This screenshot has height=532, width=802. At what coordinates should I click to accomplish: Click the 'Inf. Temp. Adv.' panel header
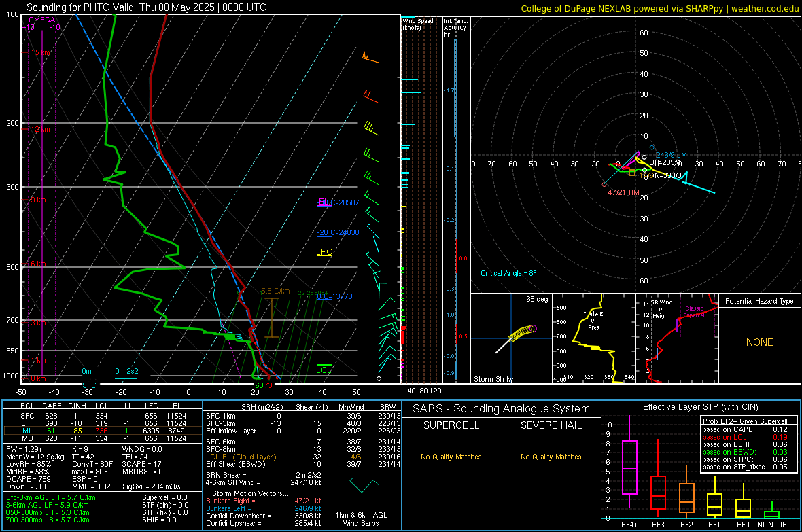(x=455, y=28)
